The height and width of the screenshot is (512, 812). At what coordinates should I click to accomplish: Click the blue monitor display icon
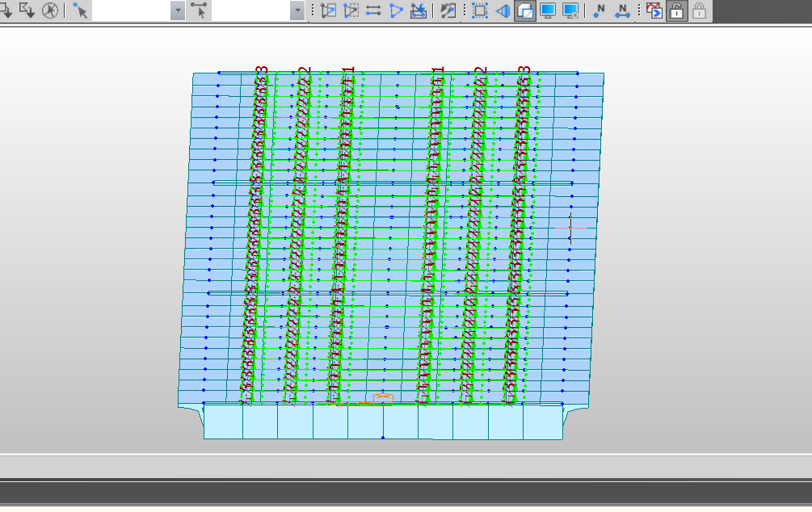548,10
